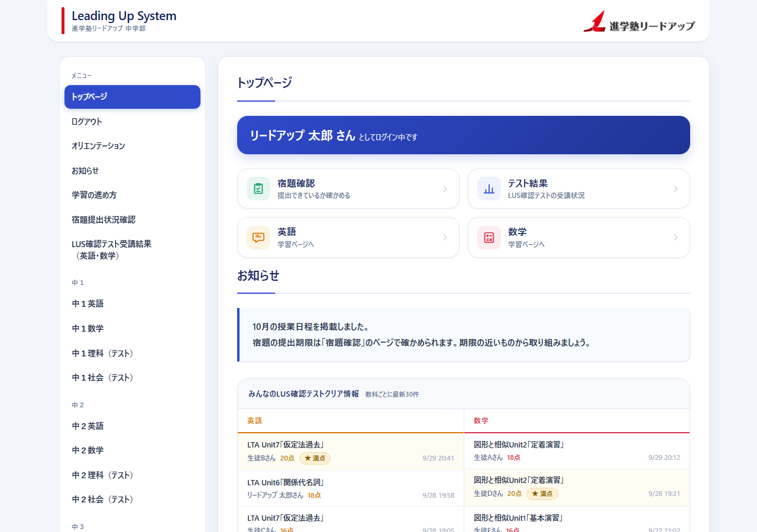Open 中１数学 in the sidebar
Image resolution: width=757 pixels, height=532 pixels.
pos(132,329)
